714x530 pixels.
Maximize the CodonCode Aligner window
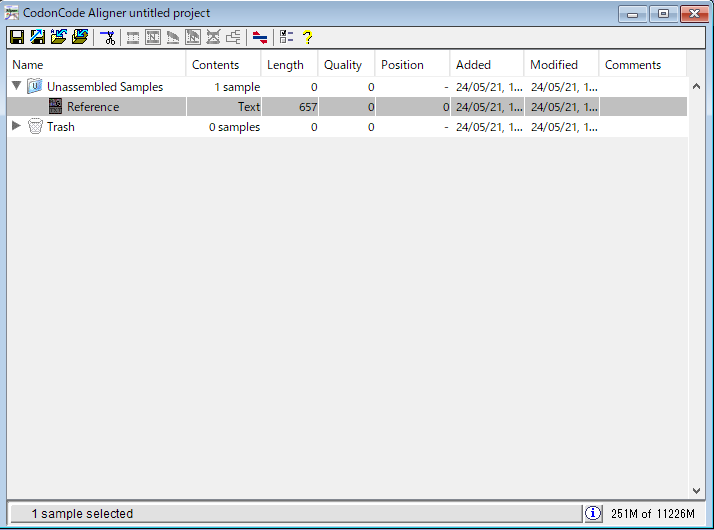663,14
